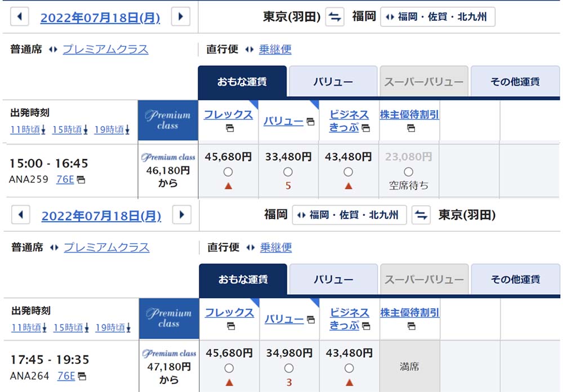This screenshot has width=563, height=392.
Task: Switch to プレミアムクラス in bottom section
Action: [106, 247]
